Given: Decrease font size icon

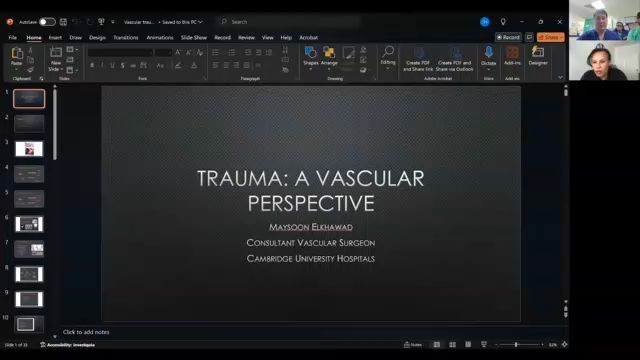Looking at the screenshot, I should click(188, 53).
